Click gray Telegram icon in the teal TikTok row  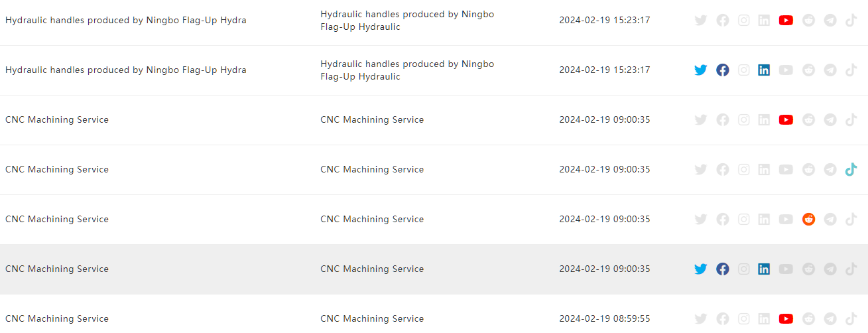(x=830, y=170)
